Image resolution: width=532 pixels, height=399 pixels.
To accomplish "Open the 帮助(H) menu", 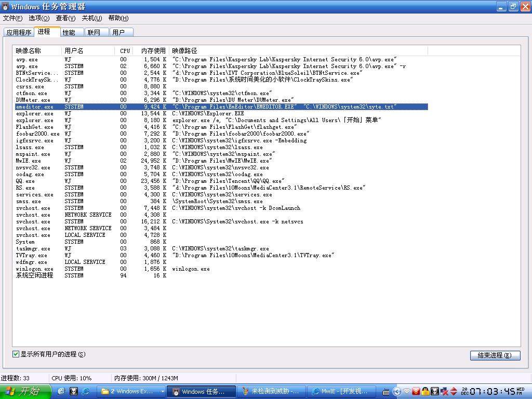I will pyautogui.click(x=118, y=18).
